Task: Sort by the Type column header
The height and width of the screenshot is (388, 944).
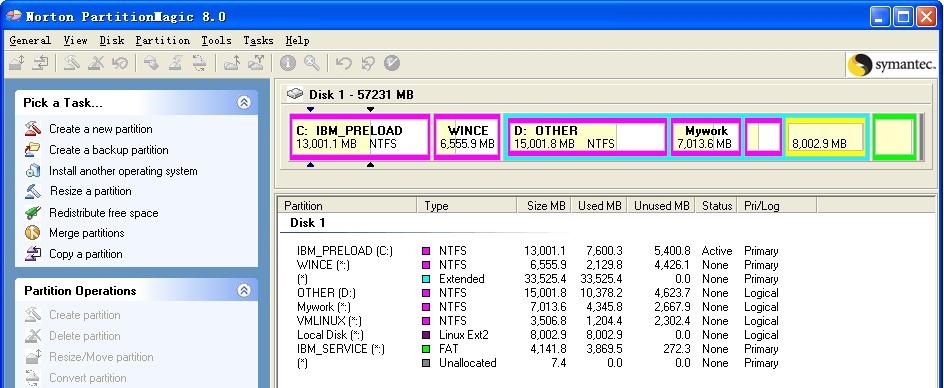Action: click(467, 205)
